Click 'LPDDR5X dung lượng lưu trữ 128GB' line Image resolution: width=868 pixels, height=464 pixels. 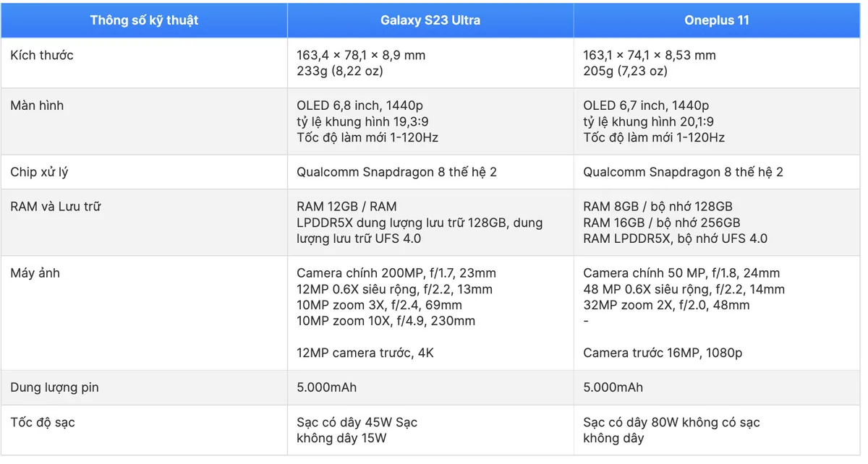(420, 223)
